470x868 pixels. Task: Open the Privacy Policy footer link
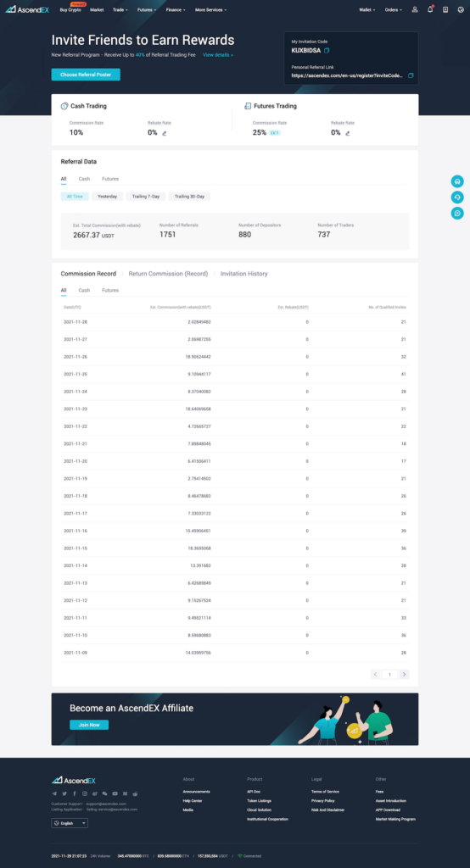pyautogui.click(x=323, y=800)
